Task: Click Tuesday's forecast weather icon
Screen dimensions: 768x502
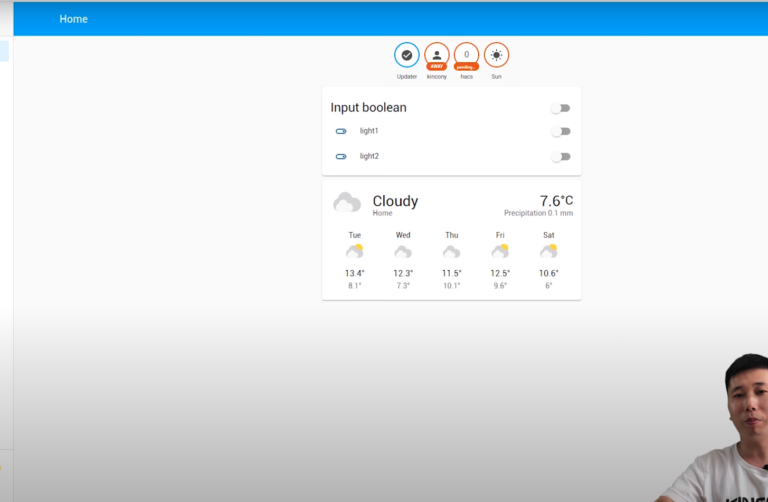Action: [354, 252]
